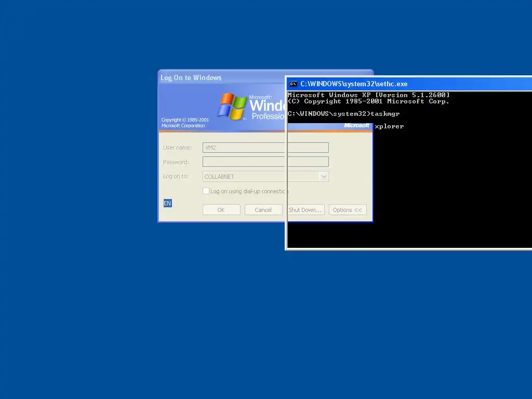
Task: Click the 'C:\WINDOWS\system32>taskmgr' command line
Action: pos(343,114)
